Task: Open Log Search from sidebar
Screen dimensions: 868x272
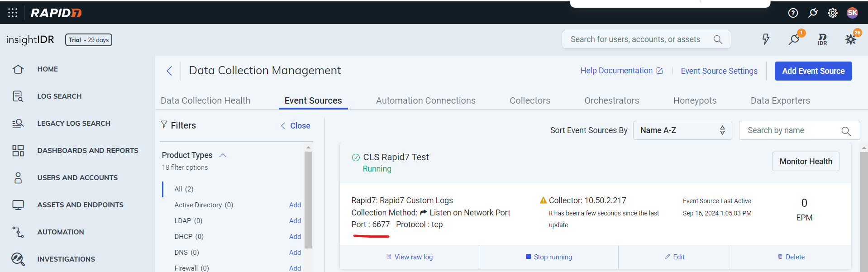Action: coord(59,96)
